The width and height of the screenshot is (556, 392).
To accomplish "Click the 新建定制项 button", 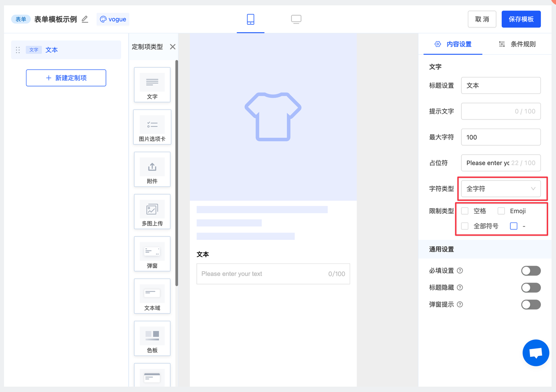I will (66, 78).
